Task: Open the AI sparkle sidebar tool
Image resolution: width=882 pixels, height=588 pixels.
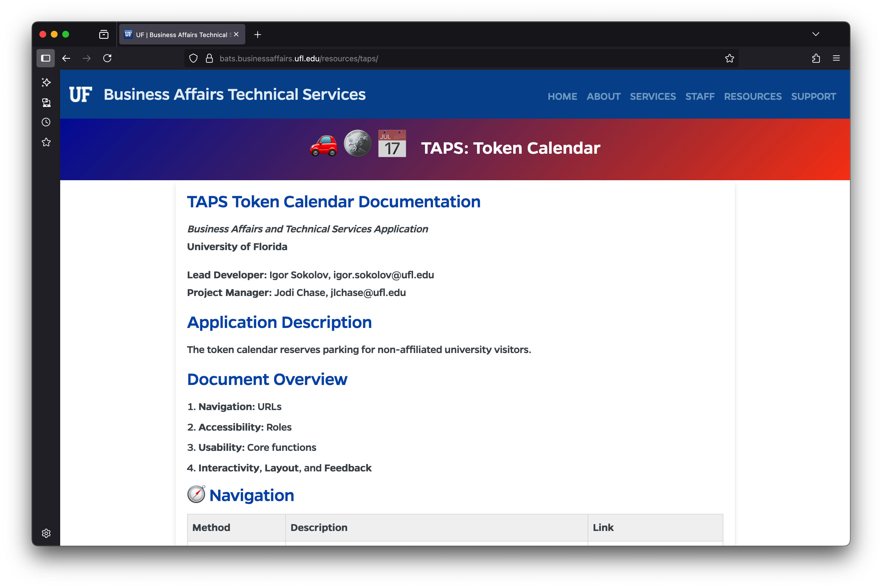Action: tap(46, 82)
